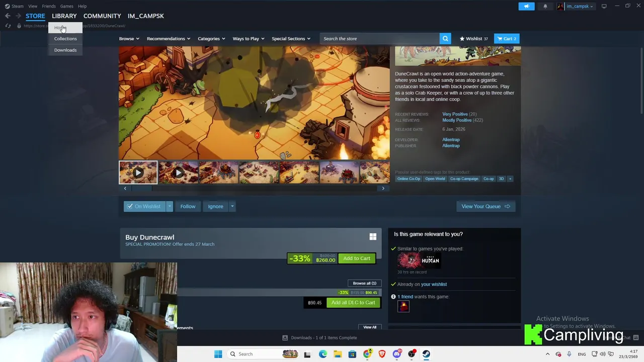Viewport: 644px width, 362px height.
Task: Click View Your Queue
Action: [x=486, y=206]
